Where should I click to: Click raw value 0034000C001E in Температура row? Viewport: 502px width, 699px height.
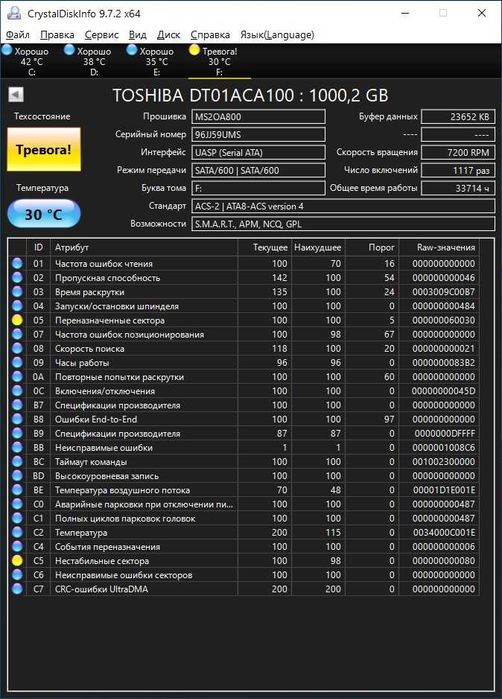pos(444,533)
